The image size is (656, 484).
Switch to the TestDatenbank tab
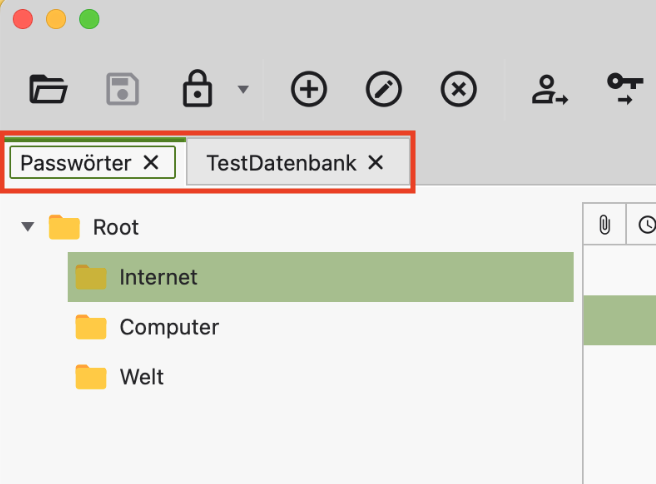(x=281, y=163)
